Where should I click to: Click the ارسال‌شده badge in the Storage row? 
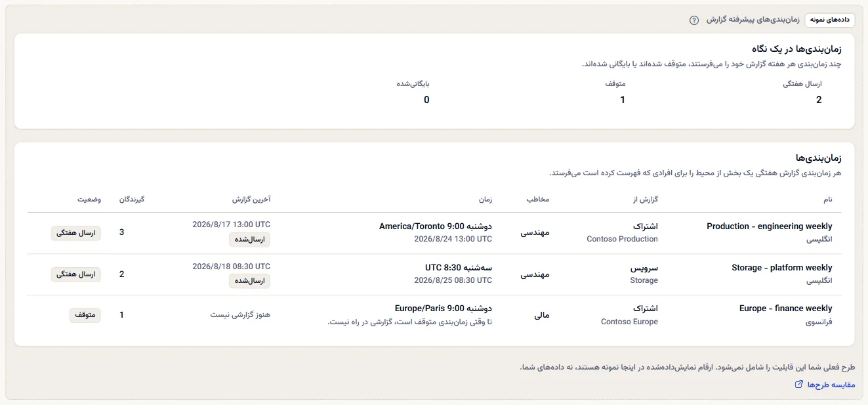click(250, 281)
